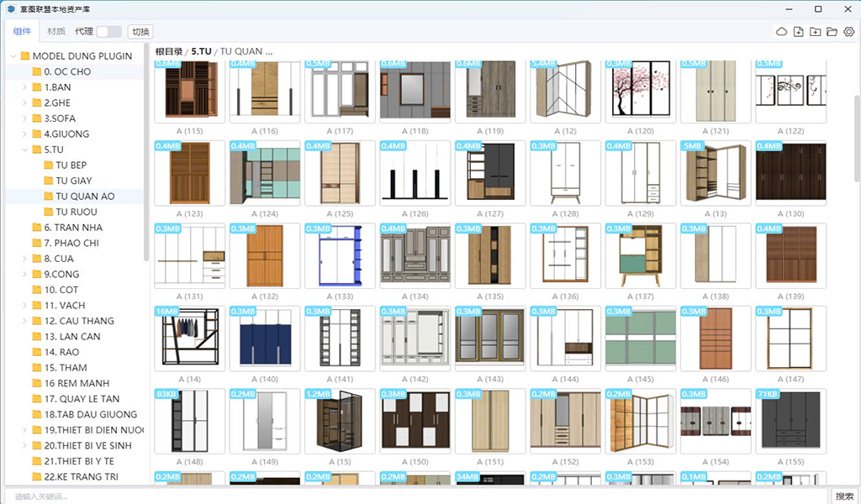This screenshot has height=504, width=861.
Task: Click the cloud icon in the top toolbar
Action: 781,32
